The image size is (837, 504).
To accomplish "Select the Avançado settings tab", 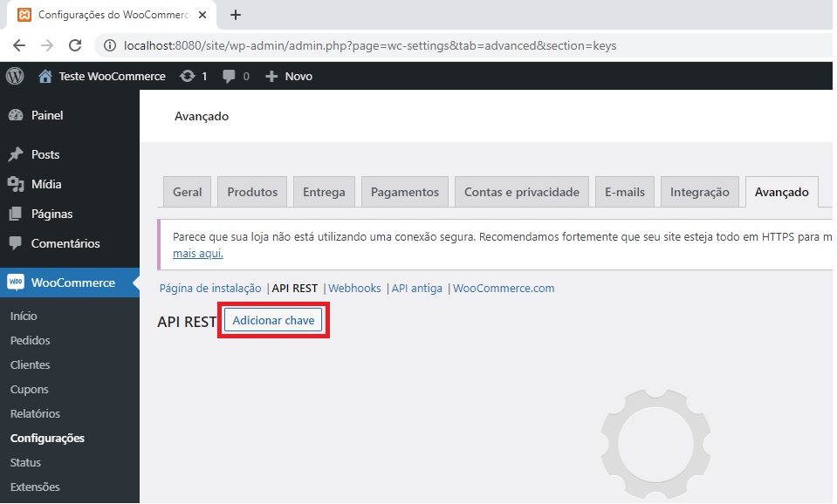I will point(781,192).
